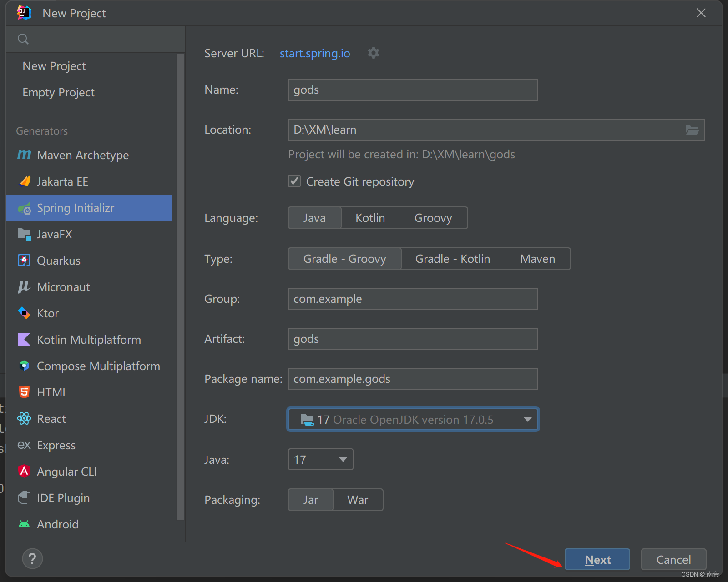Click the Micronaut mu icon

pos(24,286)
